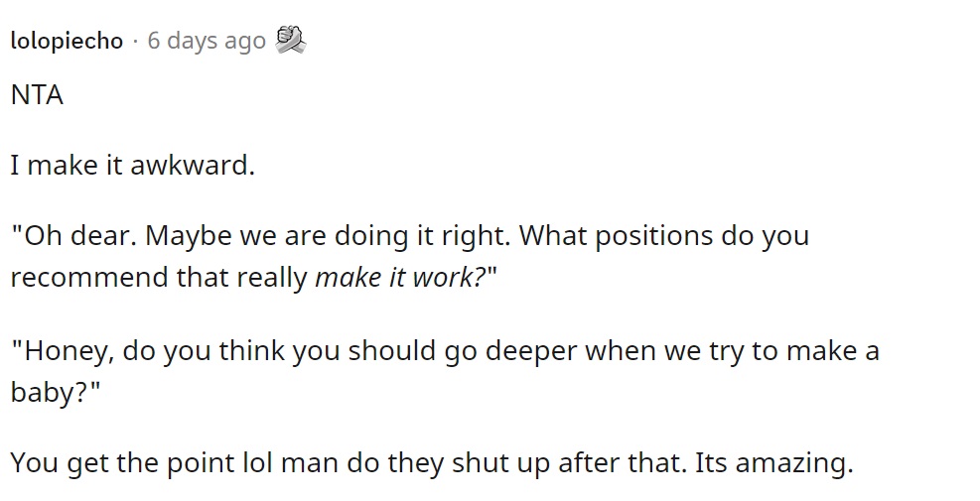Image resolution: width=980 pixels, height=501 pixels.
Task: Click the handshake award icon beside timestamp
Action: point(291,40)
